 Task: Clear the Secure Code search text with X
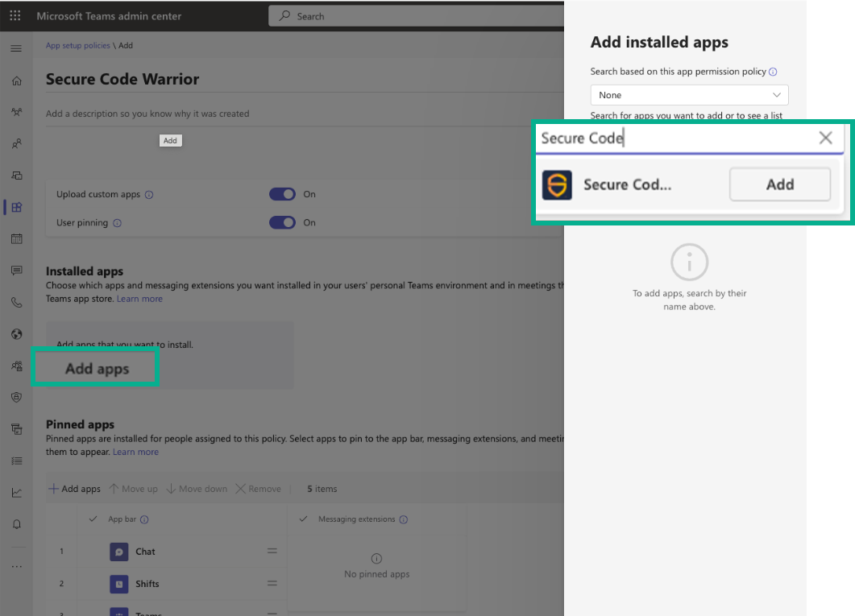[825, 138]
